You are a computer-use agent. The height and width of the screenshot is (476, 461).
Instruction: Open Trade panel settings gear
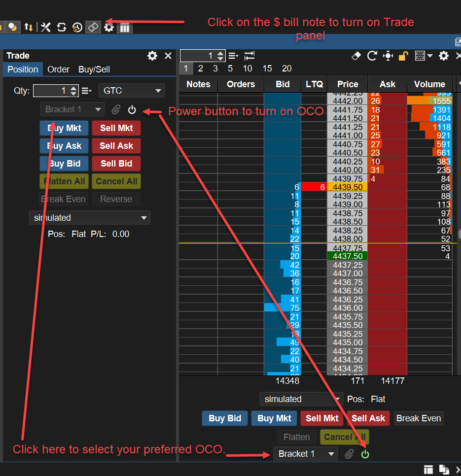tap(152, 56)
